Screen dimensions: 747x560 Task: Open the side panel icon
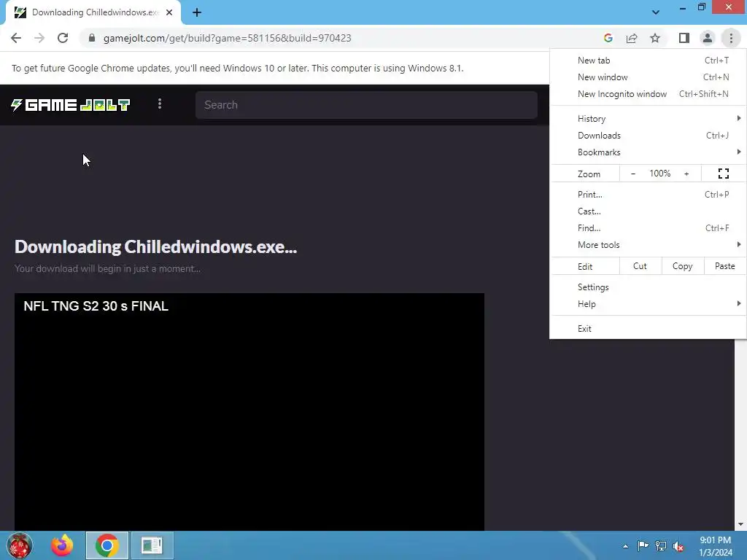(x=684, y=38)
